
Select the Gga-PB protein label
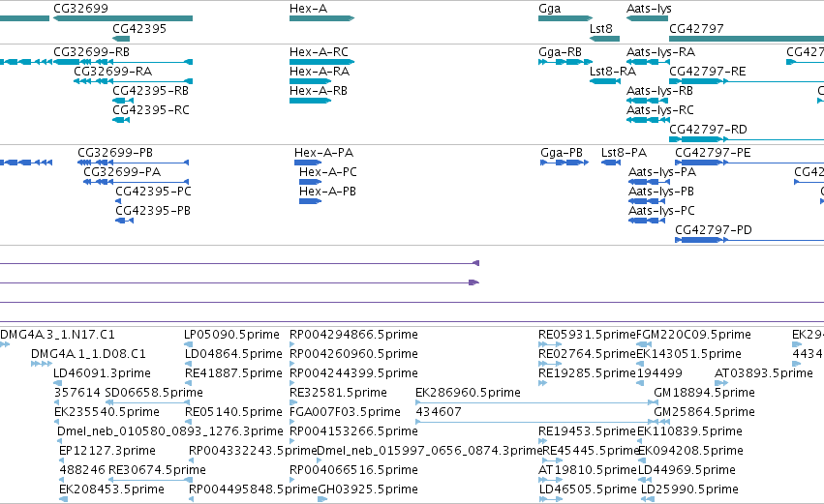click(562, 153)
